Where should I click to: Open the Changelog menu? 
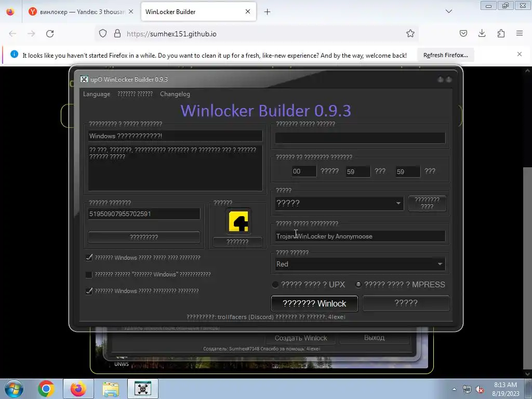point(175,94)
